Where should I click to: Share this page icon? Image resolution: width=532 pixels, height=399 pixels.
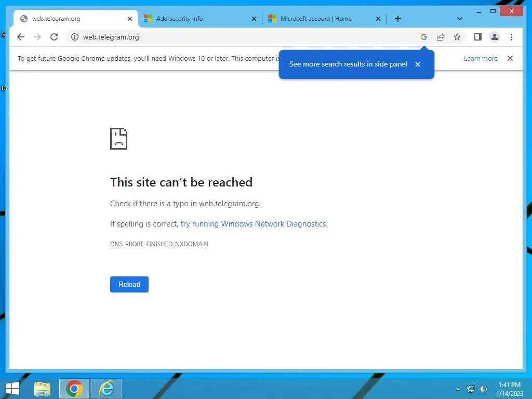[441, 37]
